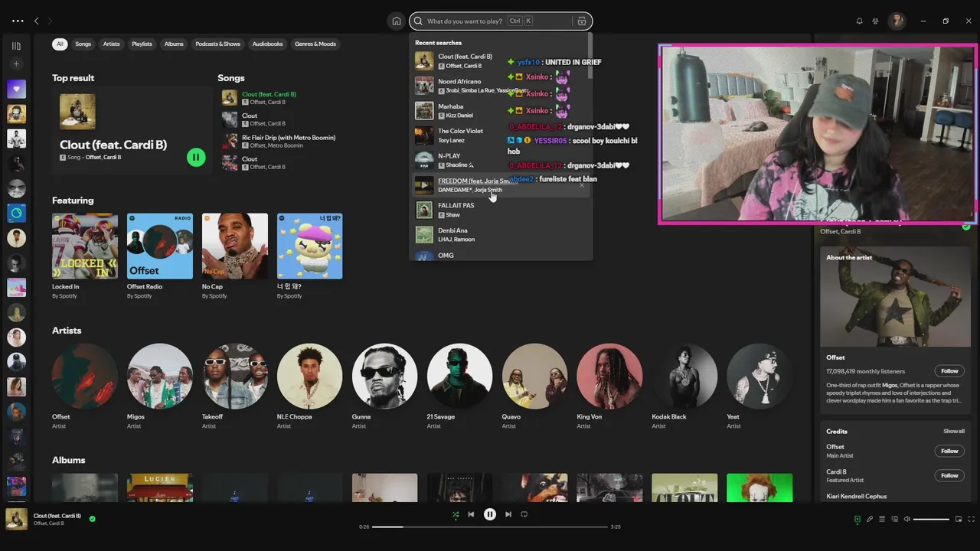
Task: Select the All filter chip
Action: click(59, 44)
